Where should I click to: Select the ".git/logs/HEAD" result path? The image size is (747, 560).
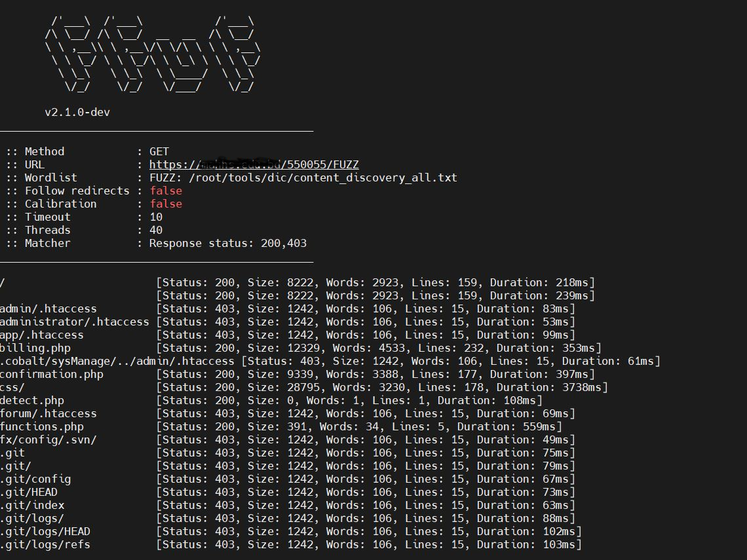coord(45,531)
